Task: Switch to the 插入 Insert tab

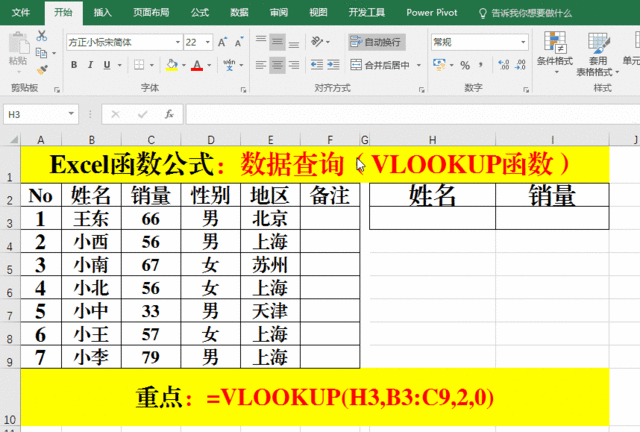Action: tap(102, 12)
